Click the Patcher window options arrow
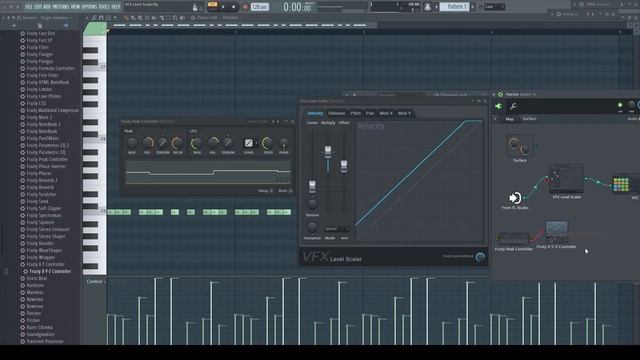 (x=494, y=94)
